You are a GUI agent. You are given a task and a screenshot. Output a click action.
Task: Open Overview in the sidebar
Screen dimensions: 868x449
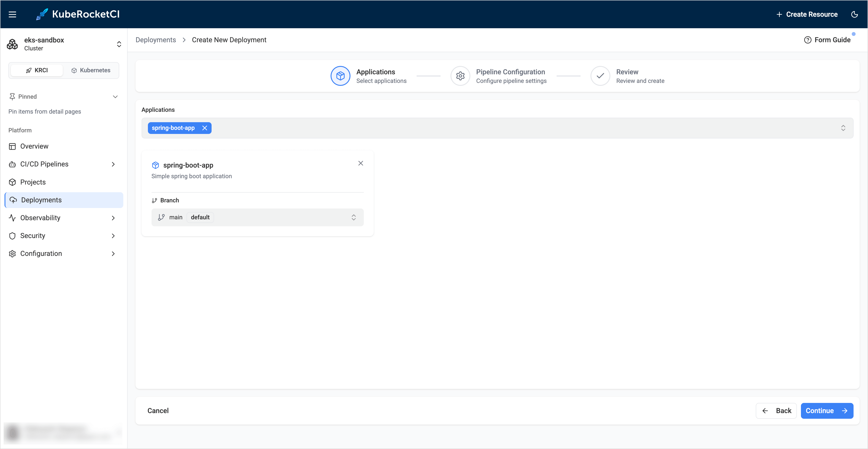point(64,146)
